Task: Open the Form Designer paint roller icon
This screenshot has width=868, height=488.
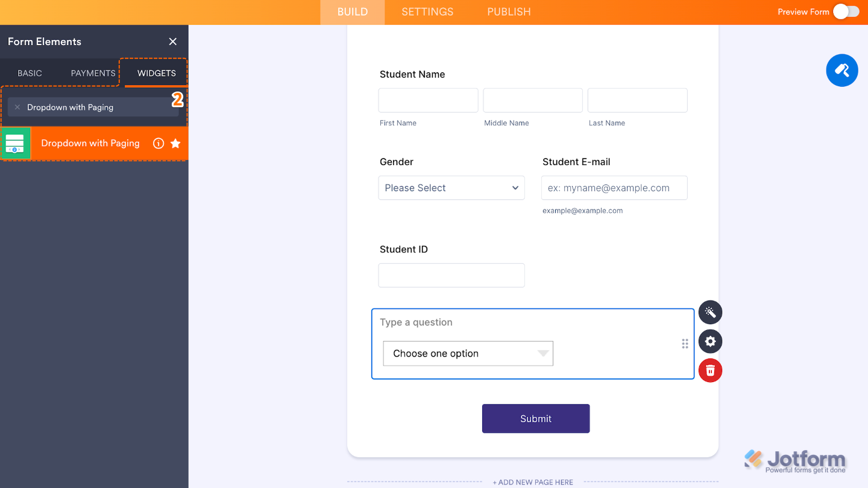Action: (x=841, y=70)
